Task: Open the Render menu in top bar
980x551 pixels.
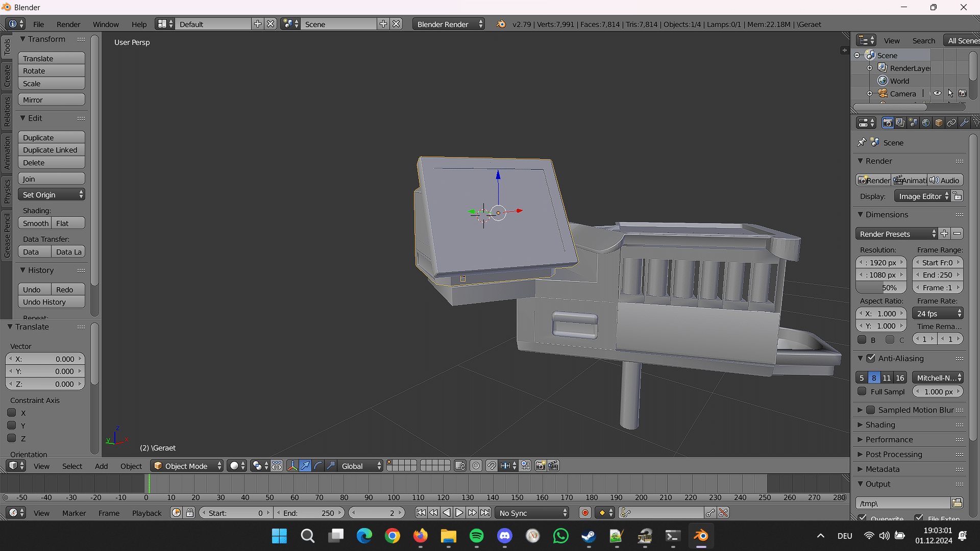Action: click(x=68, y=24)
